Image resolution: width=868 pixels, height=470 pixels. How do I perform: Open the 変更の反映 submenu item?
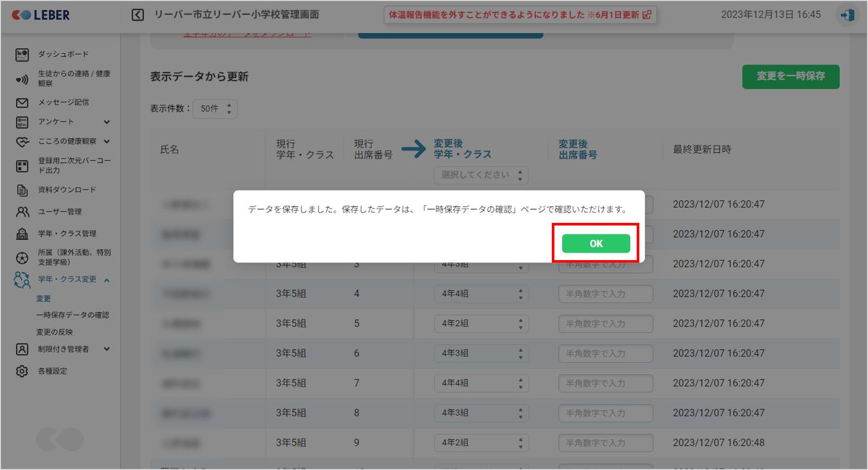[x=54, y=332]
